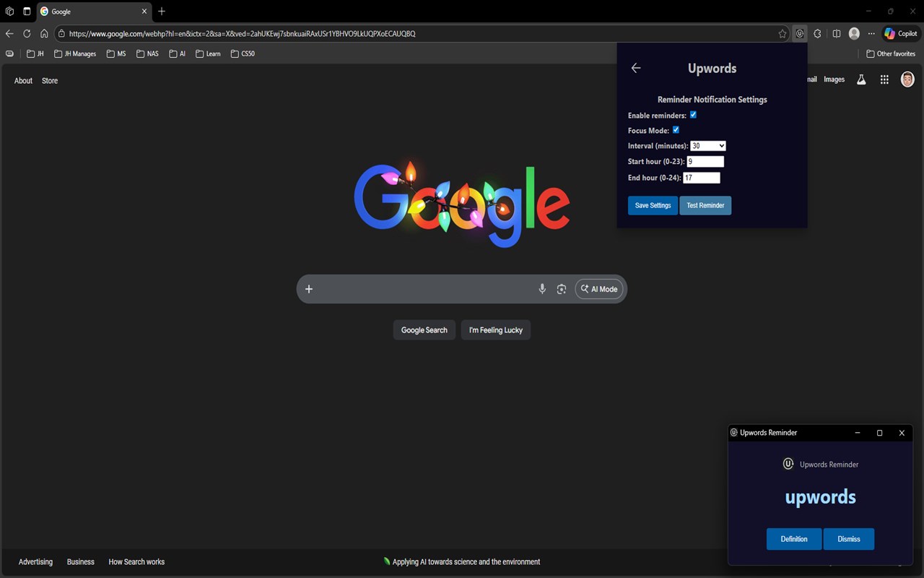
Task: Open the Advertising footer link
Action: point(35,562)
